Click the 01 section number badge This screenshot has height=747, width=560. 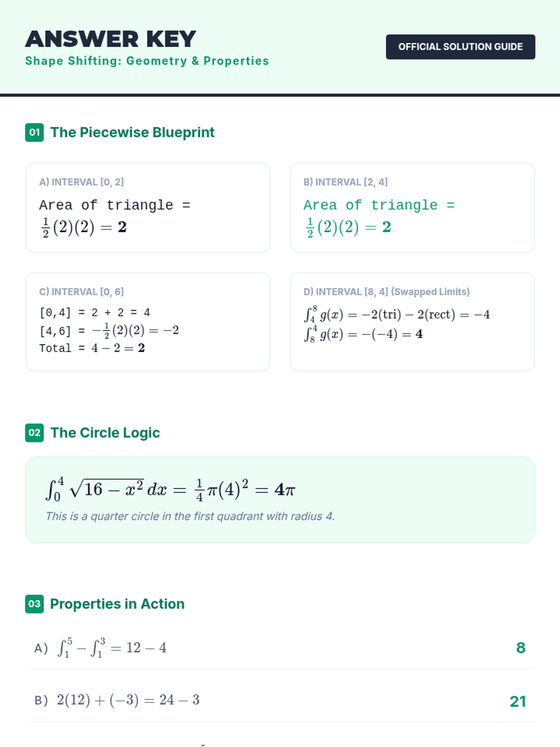point(34,133)
